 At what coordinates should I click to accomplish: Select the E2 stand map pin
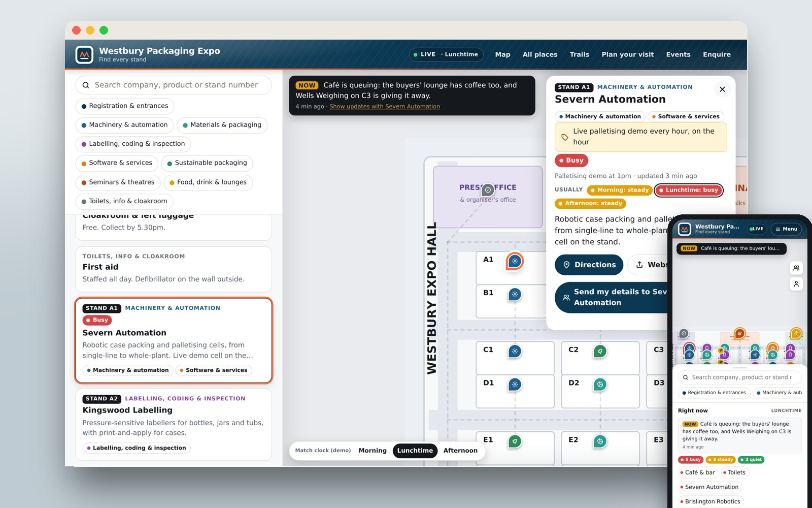(x=600, y=441)
